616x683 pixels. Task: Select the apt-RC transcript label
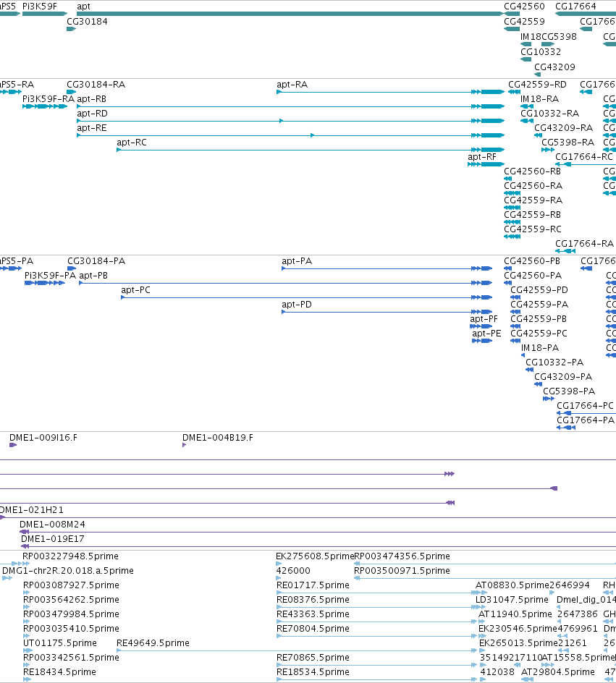[132, 142]
